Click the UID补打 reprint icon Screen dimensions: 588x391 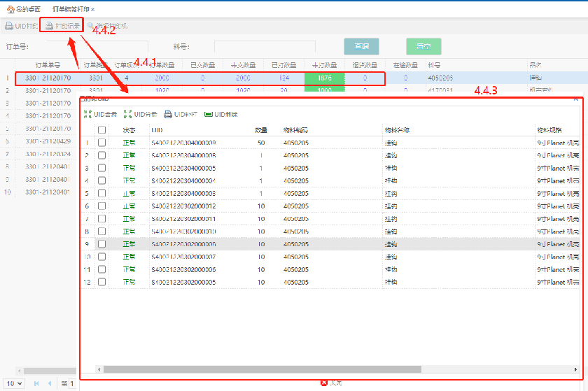coord(168,114)
